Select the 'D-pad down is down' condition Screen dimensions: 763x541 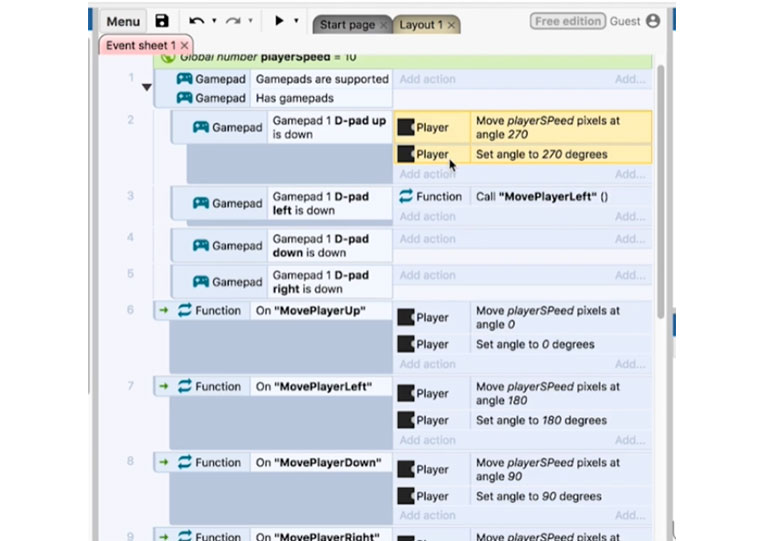click(x=329, y=246)
